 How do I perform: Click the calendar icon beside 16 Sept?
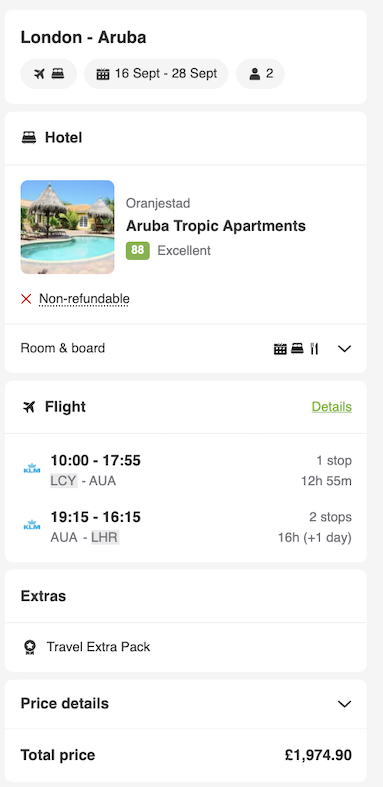pos(103,74)
